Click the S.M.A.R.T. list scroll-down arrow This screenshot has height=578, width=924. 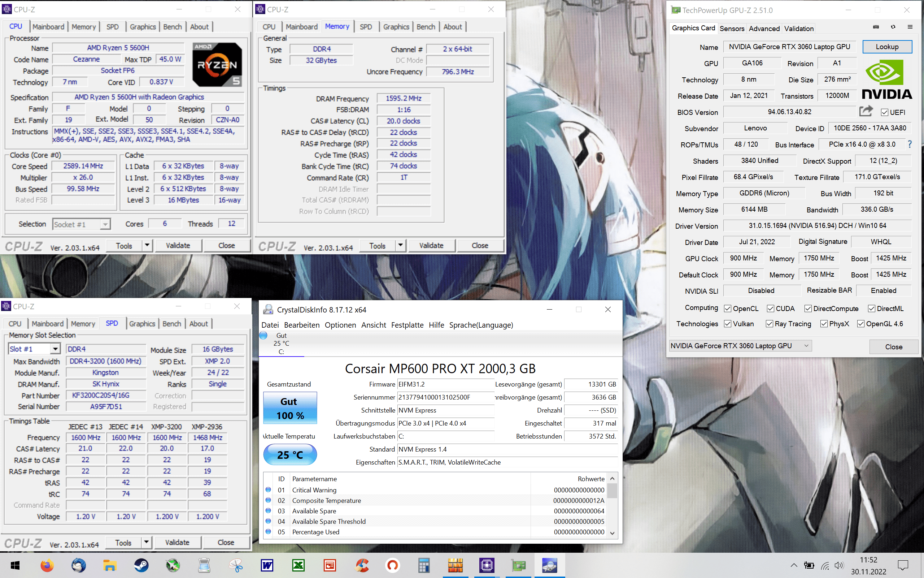(x=612, y=533)
